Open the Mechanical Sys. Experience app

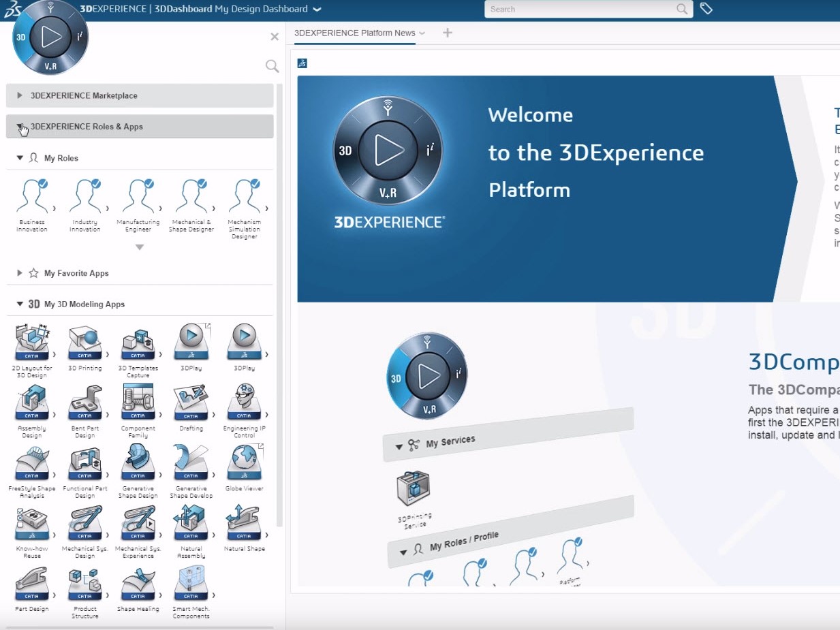pyautogui.click(x=138, y=522)
